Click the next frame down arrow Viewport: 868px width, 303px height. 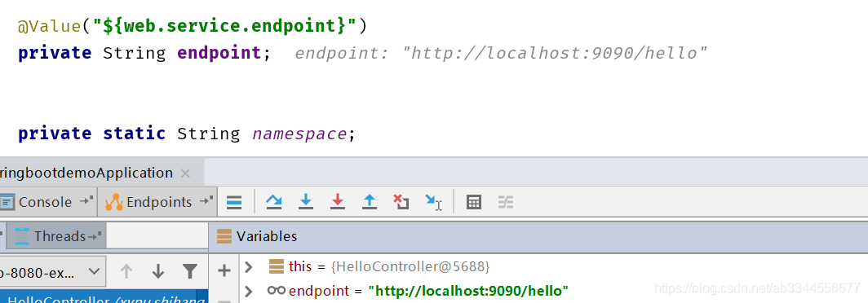[158, 271]
